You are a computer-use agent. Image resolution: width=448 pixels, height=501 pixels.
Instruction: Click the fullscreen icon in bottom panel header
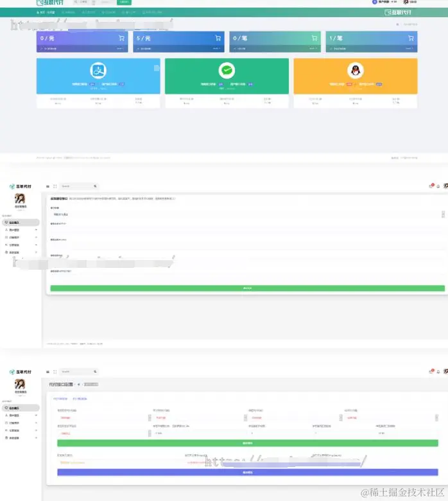tap(55, 372)
